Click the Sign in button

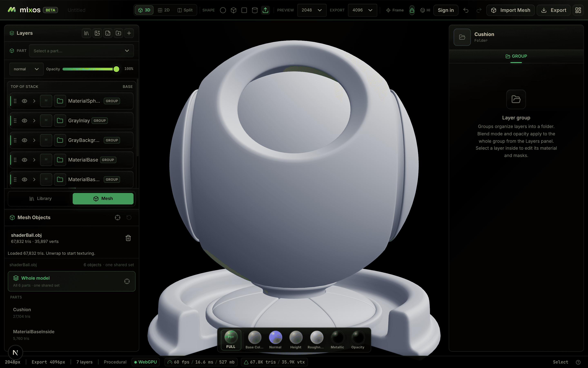[x=446, y=10]
